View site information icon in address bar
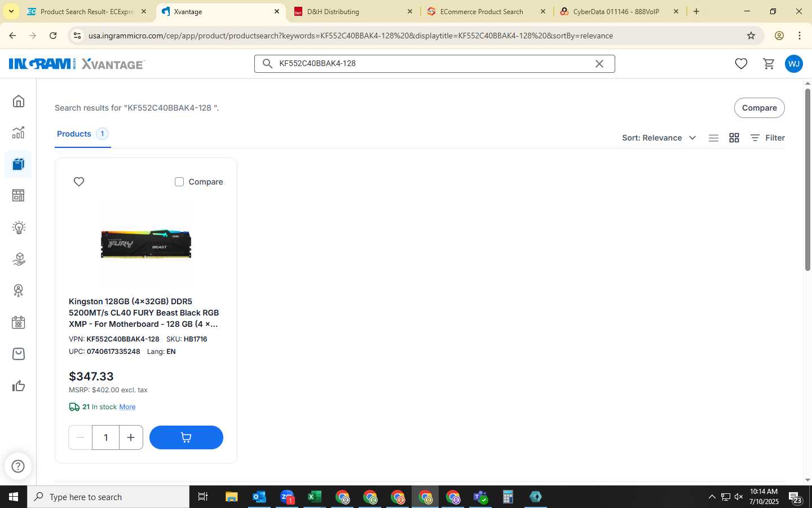Image resolution: width=812 pixels, height=508 pixels. (77, 36)
